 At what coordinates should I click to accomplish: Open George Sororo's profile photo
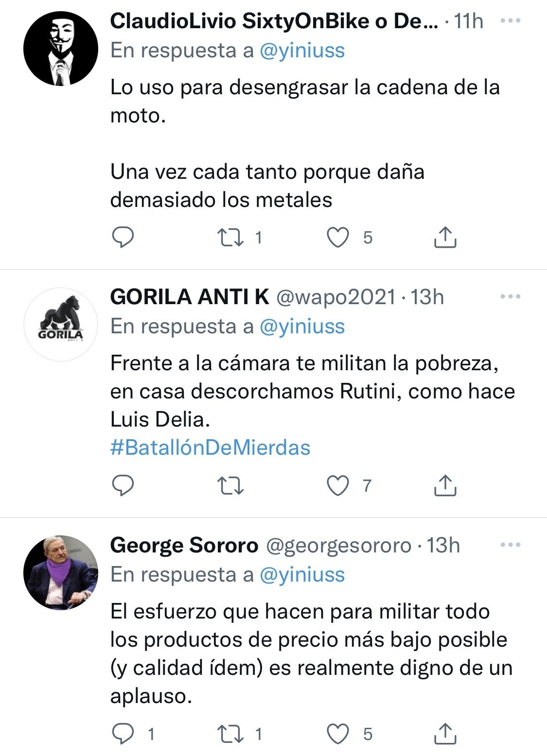pos(61,573)
